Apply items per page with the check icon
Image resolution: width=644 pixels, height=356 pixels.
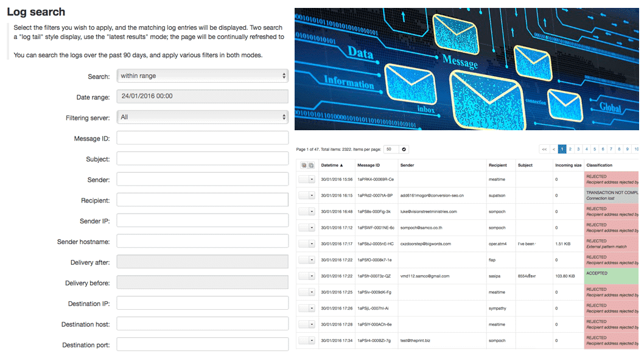[x=404, y=150]
